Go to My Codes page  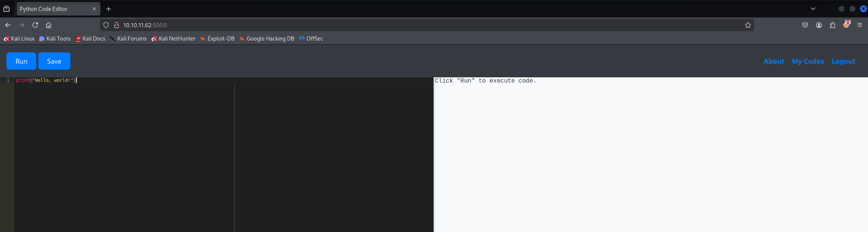point(808,61)
